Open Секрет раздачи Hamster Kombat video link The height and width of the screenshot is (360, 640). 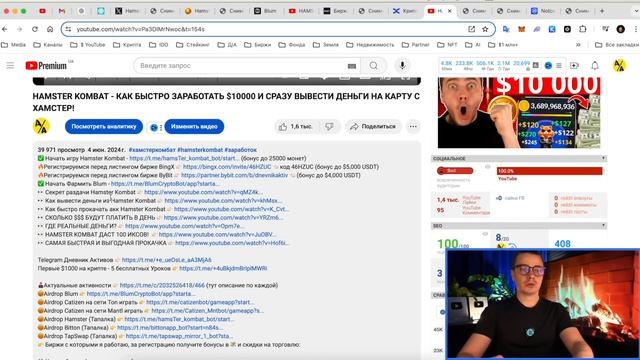tap(202, 192)
